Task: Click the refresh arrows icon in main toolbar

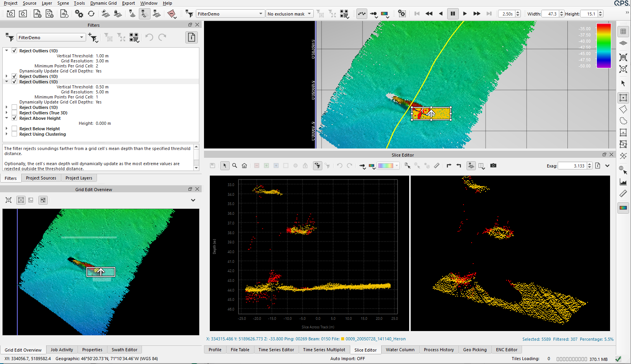Action: coord(91,14)
